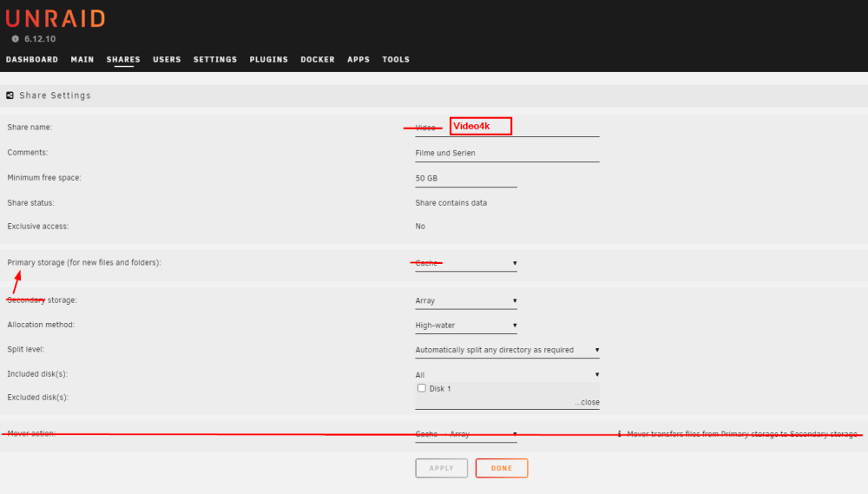Click the Share contains data text
The image size is (868, 494).
point(451,202)
